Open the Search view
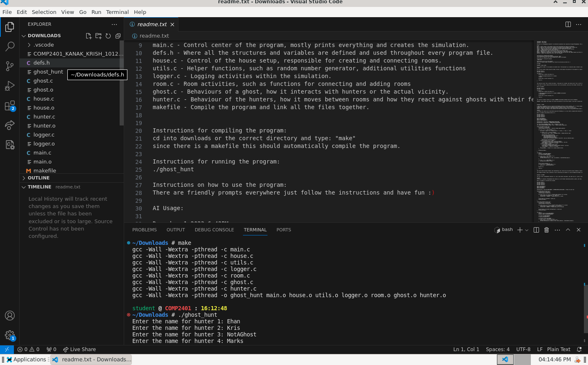The height and width of the screenshot is (365, 588). tap(10, 46)
